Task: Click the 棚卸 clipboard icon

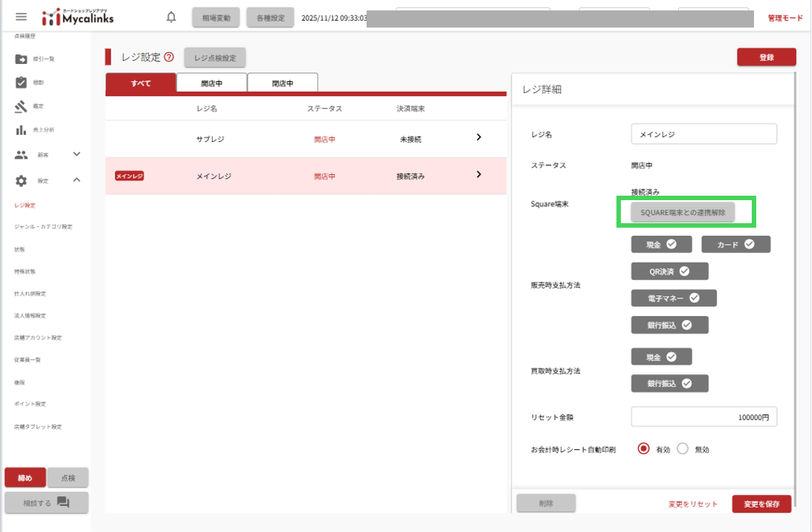Action: pos(21,83)
